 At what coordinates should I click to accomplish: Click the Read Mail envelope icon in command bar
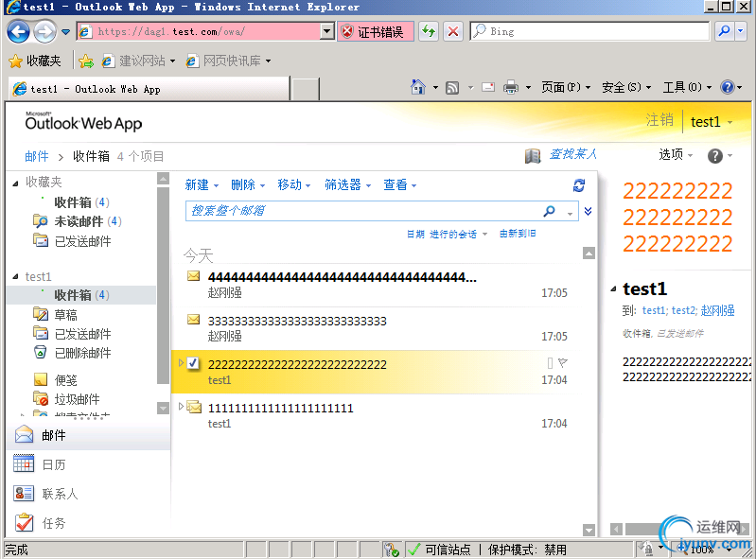point(488,88)
